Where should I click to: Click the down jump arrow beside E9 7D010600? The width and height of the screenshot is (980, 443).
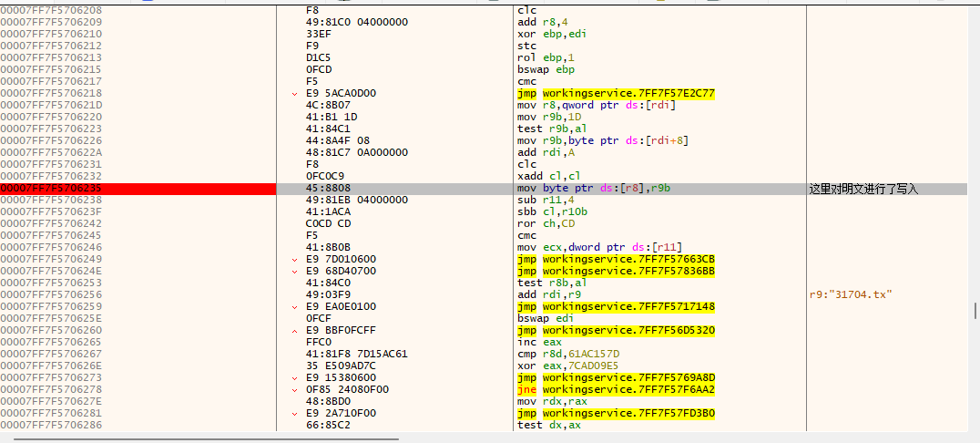click(295, 260)
